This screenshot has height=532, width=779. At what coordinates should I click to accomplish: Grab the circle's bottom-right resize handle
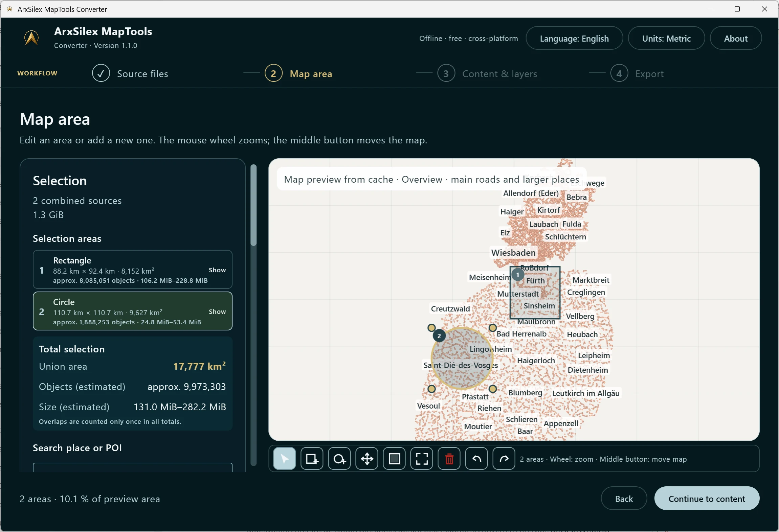(x=492, y=389)
